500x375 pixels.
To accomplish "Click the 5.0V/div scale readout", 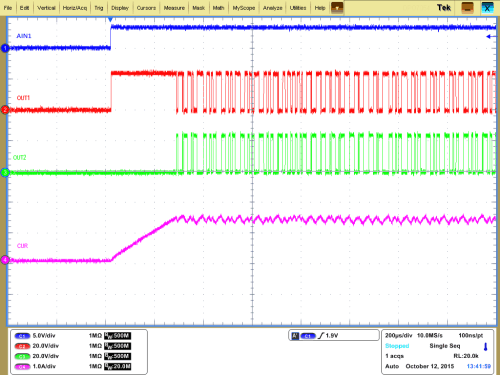I will [x=44, y=336].
